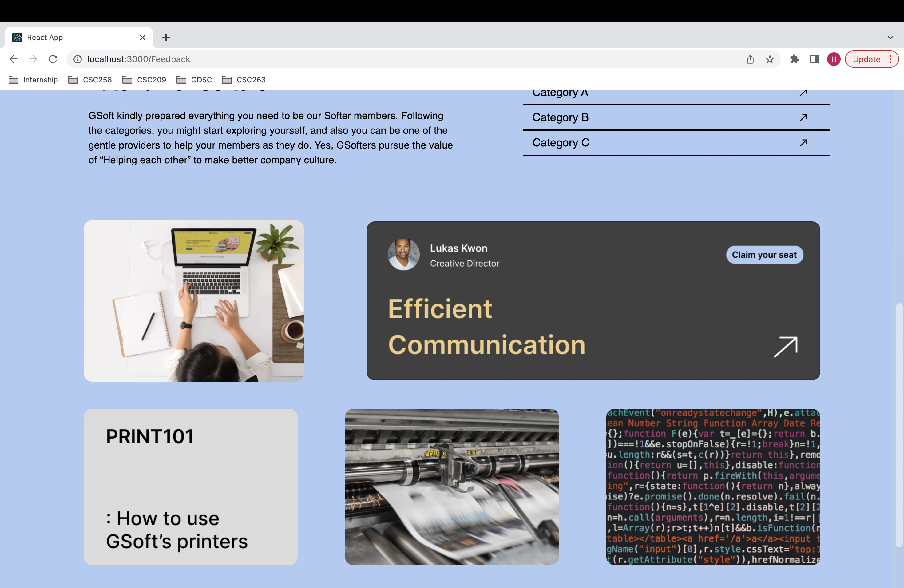This screenshot has height=588, width=904.
Task: Click the browser back arrow
Action: click(x=13, y=59)
